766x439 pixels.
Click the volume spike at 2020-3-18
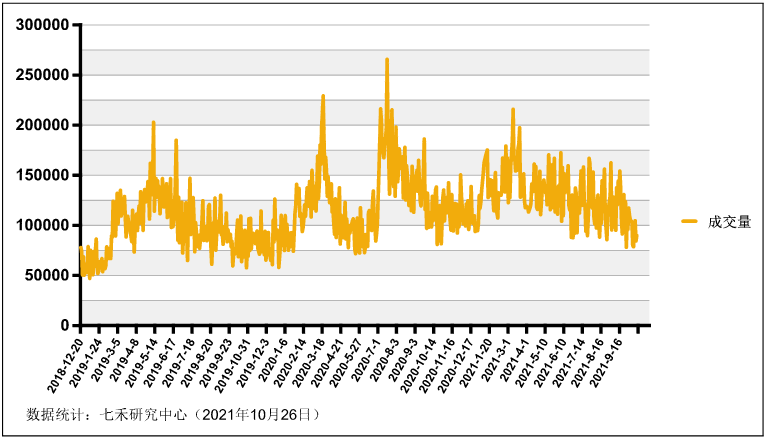coord(323,96)
